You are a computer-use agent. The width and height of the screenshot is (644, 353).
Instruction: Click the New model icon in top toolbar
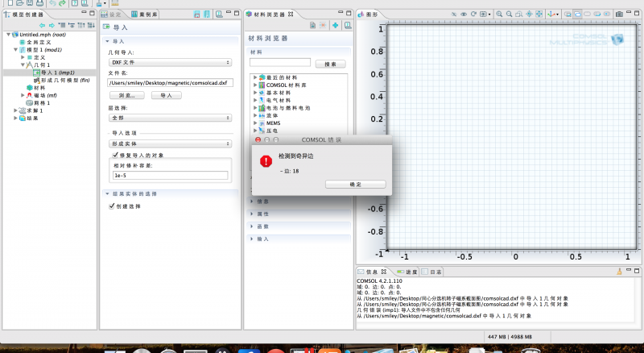click(10, 3)
